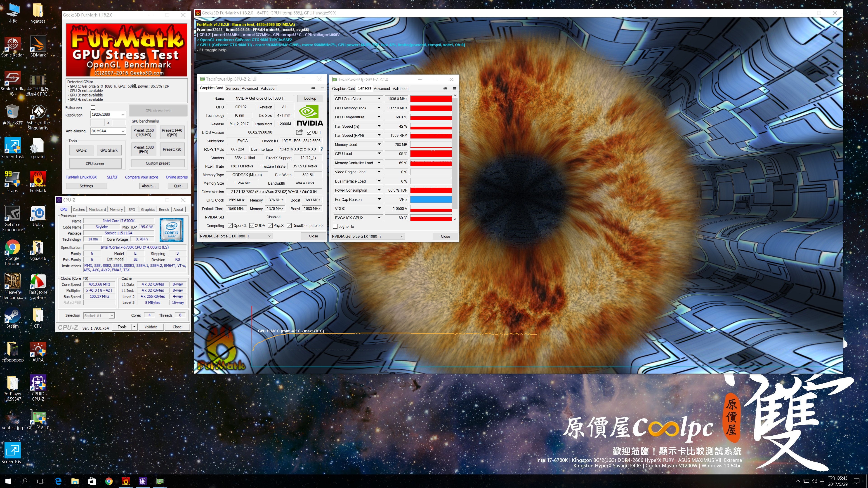Open PotPlayer desktop shortcut
This screenshot has width=868, height=488.
pyautogui.click(x=12, y=388)
